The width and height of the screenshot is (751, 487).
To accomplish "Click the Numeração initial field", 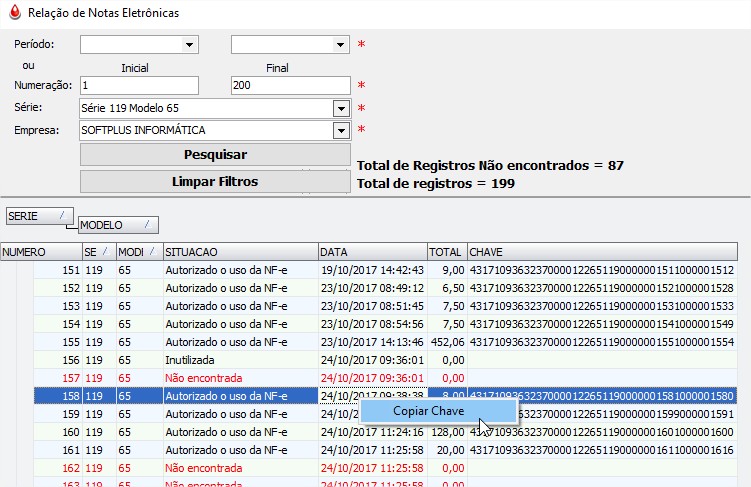I will [139, 86].
